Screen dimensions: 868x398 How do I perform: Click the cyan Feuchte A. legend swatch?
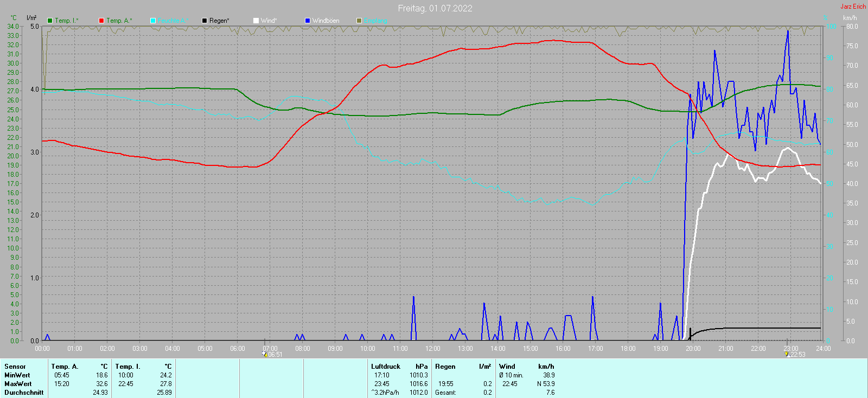coord(153,21)
